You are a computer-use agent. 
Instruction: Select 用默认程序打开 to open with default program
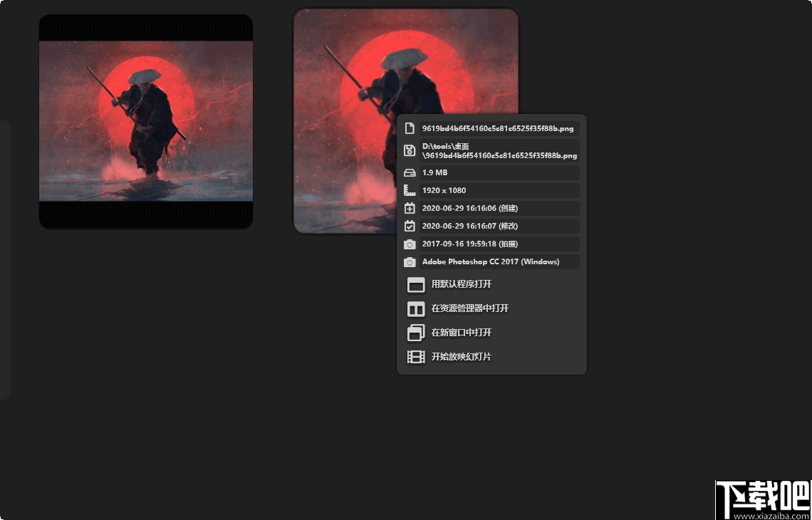coord(459,284)
